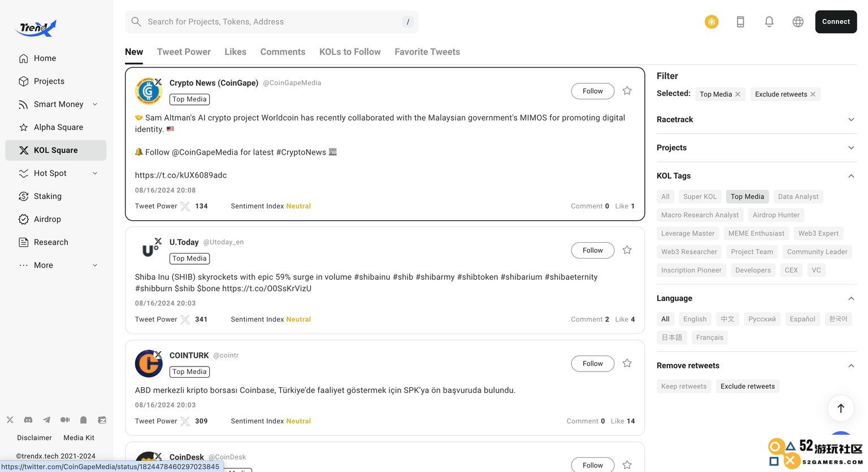Switch to Likes tab
Image resolution: width=868 pixels, height=472 pixels.
tap(235, 52)
